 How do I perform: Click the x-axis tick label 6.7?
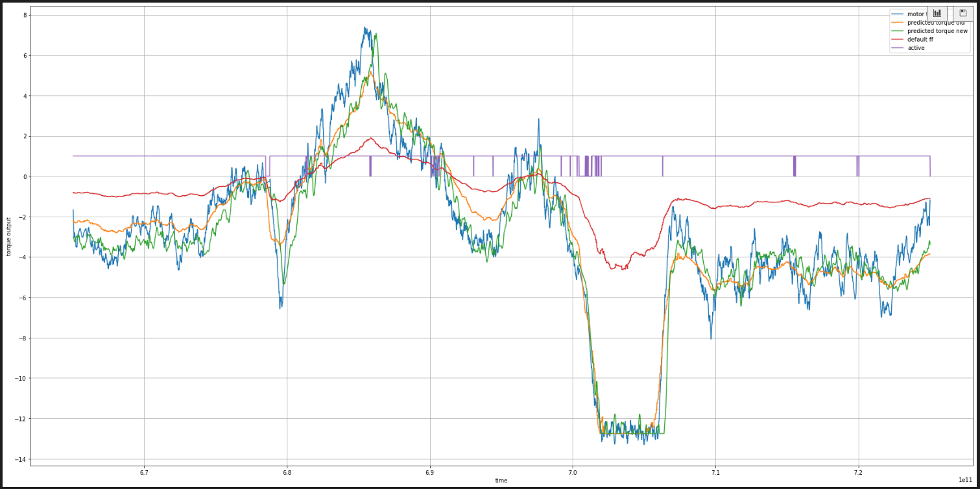click(x=144, y=472)
